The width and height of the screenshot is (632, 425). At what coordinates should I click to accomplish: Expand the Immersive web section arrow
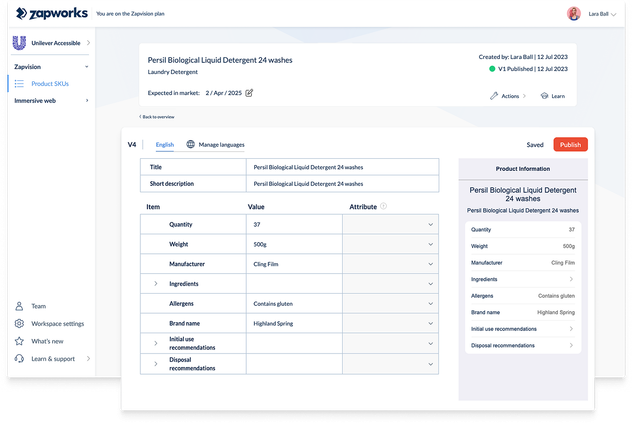(x=87, y=100)
